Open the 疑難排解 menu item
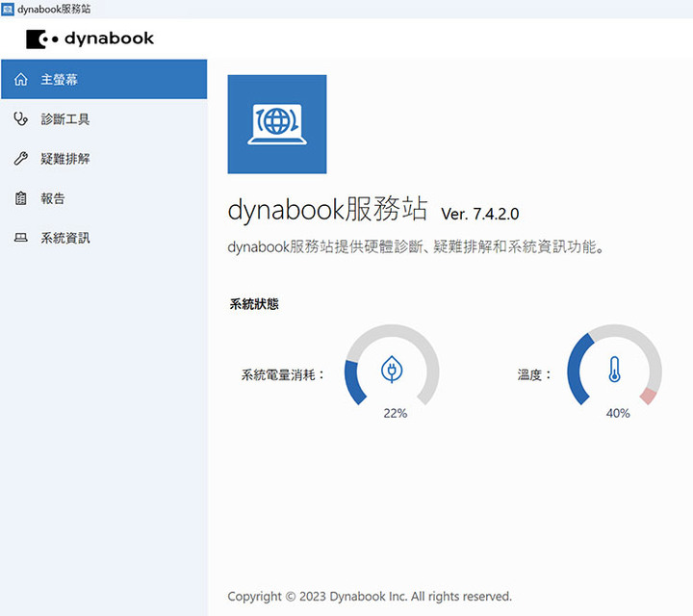693x616 pixels. (104, 159)
